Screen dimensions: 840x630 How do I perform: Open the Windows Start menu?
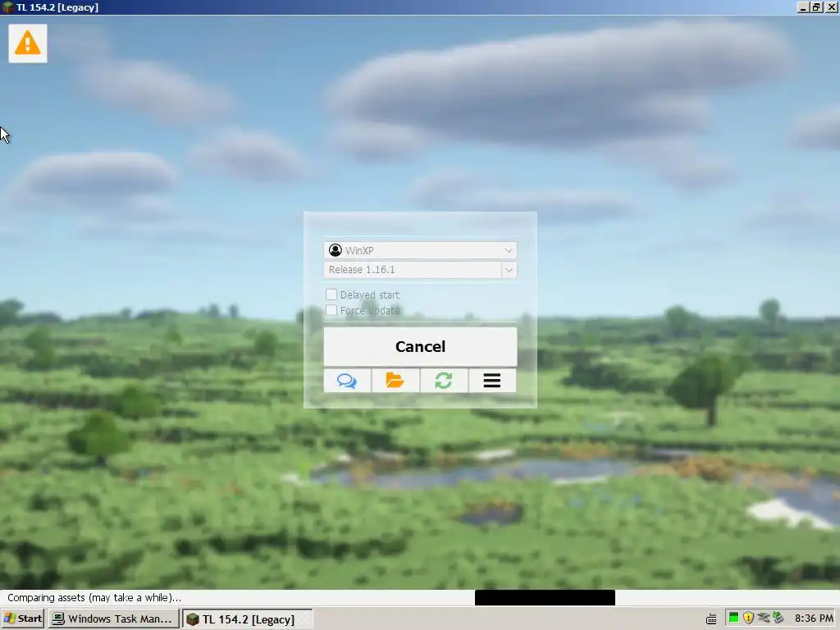coord(23,619)
